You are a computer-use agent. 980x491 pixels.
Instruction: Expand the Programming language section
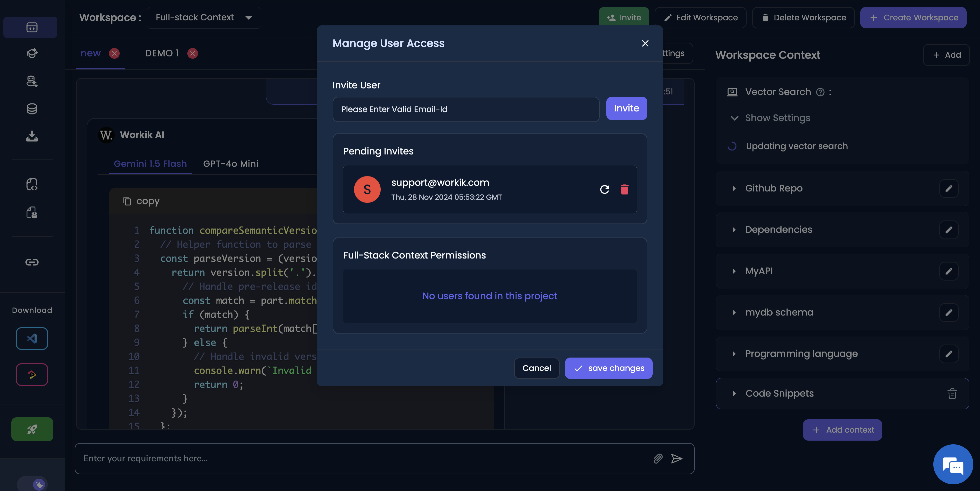point(734,354)
